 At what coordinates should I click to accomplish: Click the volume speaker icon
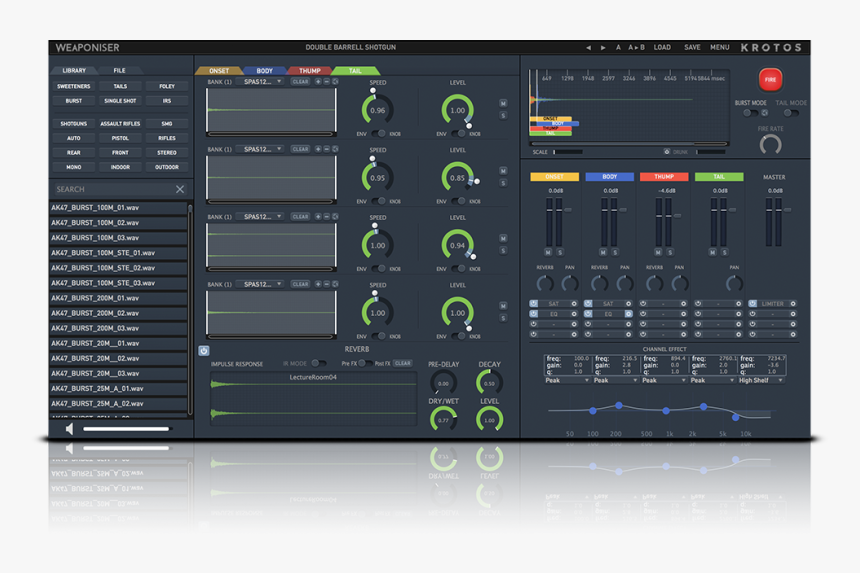[69, 429]
